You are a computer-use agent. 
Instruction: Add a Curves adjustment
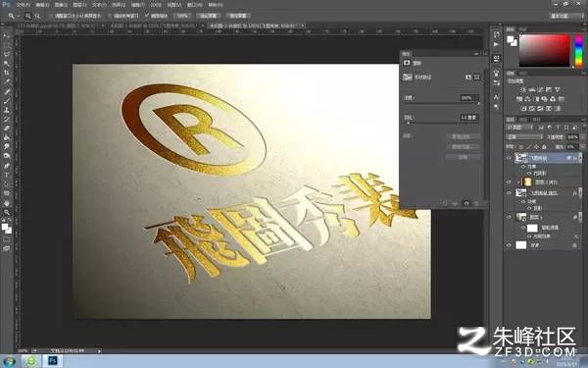pos(540,89)
